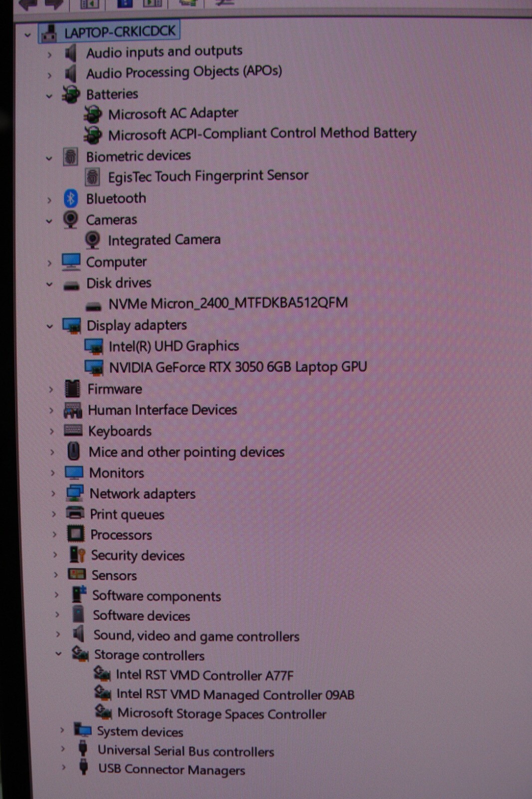
Task: Click the EgisTec fingerprint sensor icon
Action: coord(92,177)
